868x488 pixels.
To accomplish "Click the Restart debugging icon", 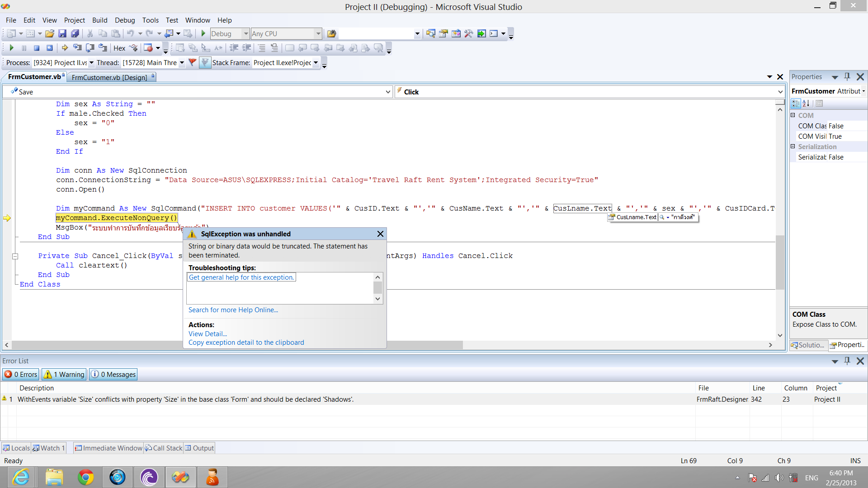I will pos(50,48).
